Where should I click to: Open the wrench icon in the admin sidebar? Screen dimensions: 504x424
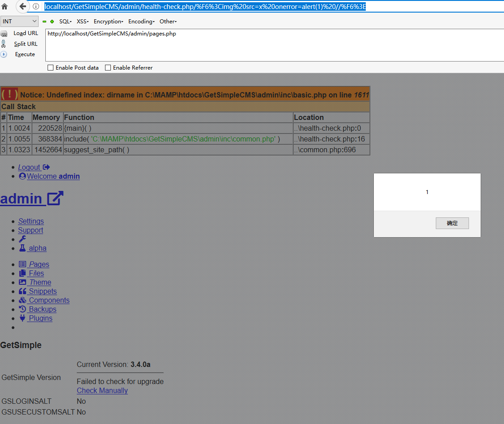[x=22, y=239]
